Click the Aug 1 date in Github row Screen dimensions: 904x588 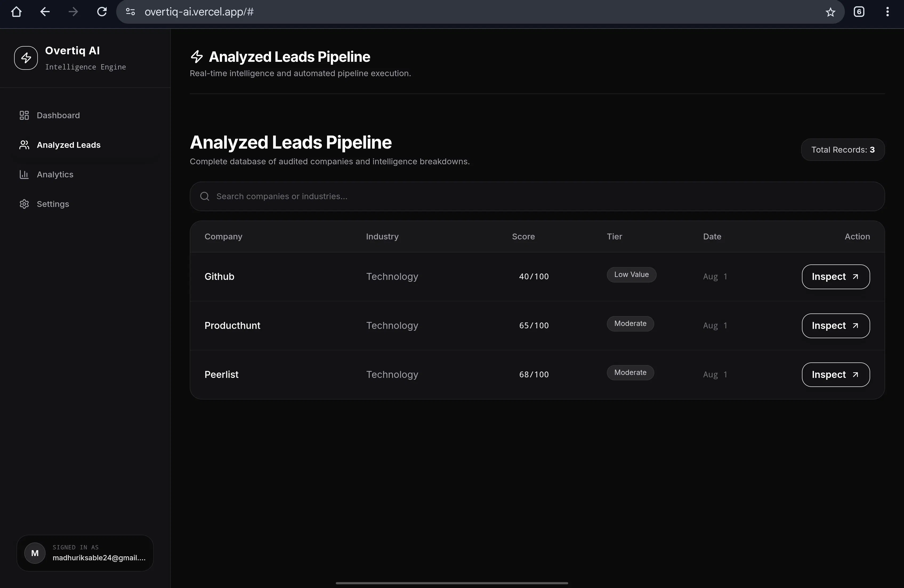715,277
